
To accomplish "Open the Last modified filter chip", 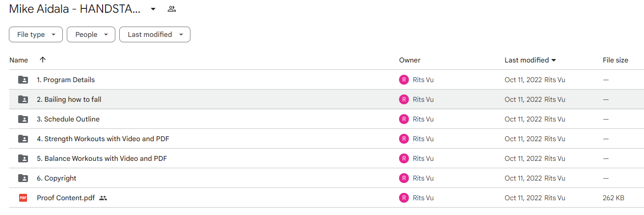I will click(155, 34).
